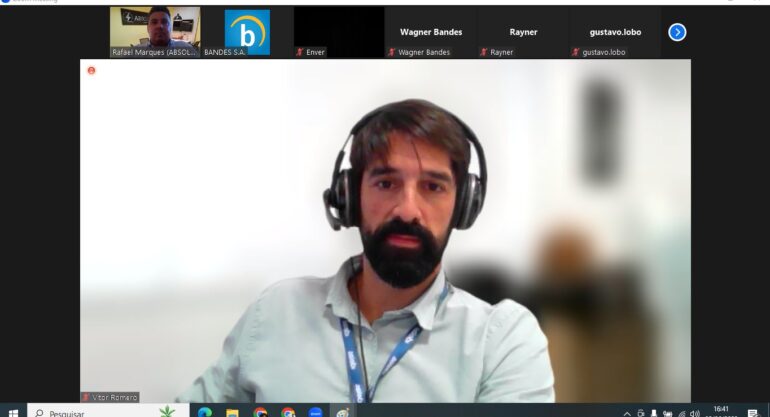Switch to the Zoom taskbar icon

click(x=315, y=412)
